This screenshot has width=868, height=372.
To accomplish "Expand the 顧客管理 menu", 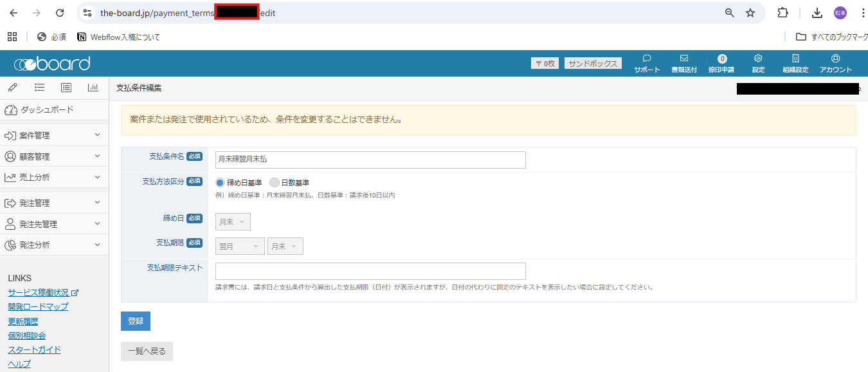I will pos(54,156).
